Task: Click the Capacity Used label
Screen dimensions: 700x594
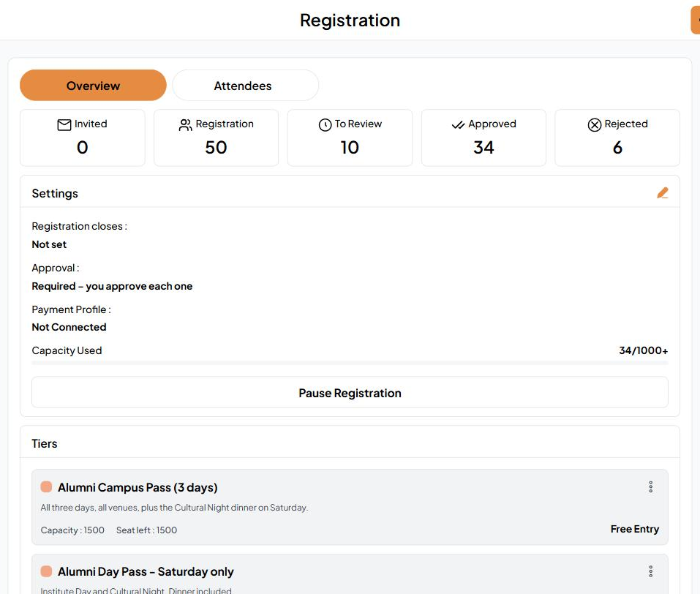Action: coord(67,350)
